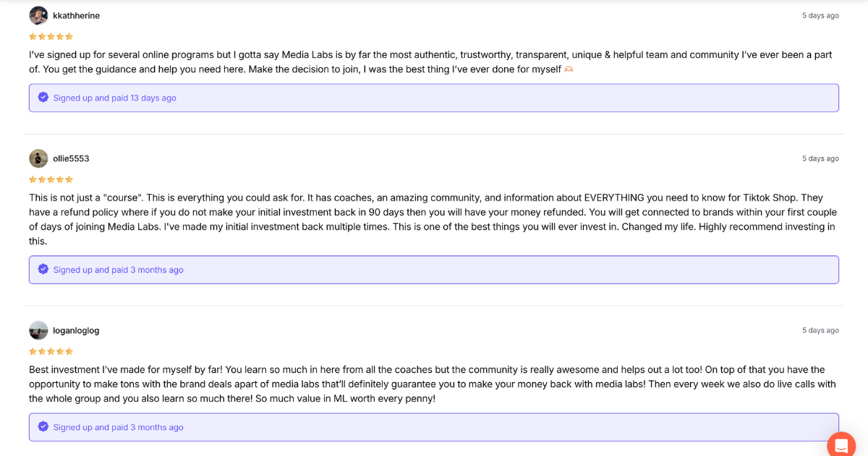This screenshot has width=868, height=456.
Task: Click the heart emoji in kkathherine's review
Action: 567,69
